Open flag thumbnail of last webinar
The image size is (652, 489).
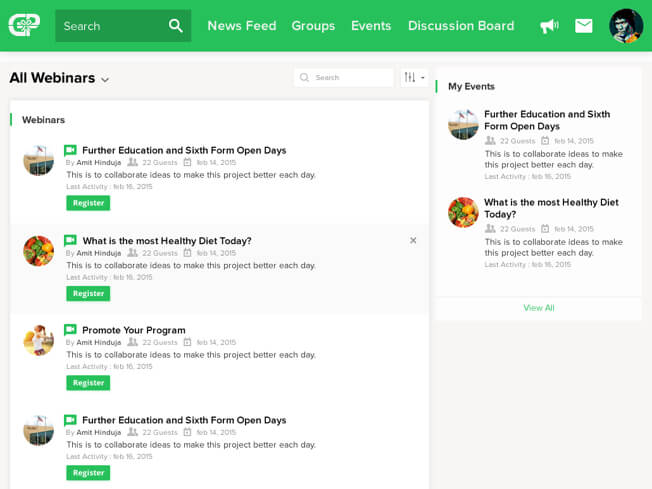[x=39, y=430]
